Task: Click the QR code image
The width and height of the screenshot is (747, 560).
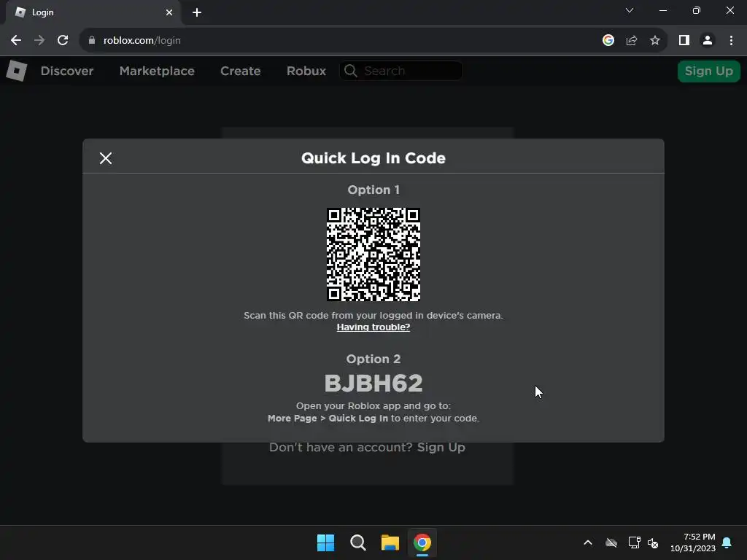Action: [373, 254]
